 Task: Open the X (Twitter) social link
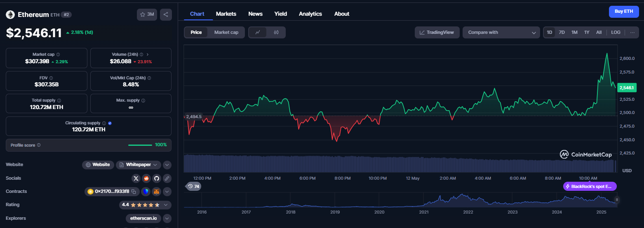click(x=136, y=178)
